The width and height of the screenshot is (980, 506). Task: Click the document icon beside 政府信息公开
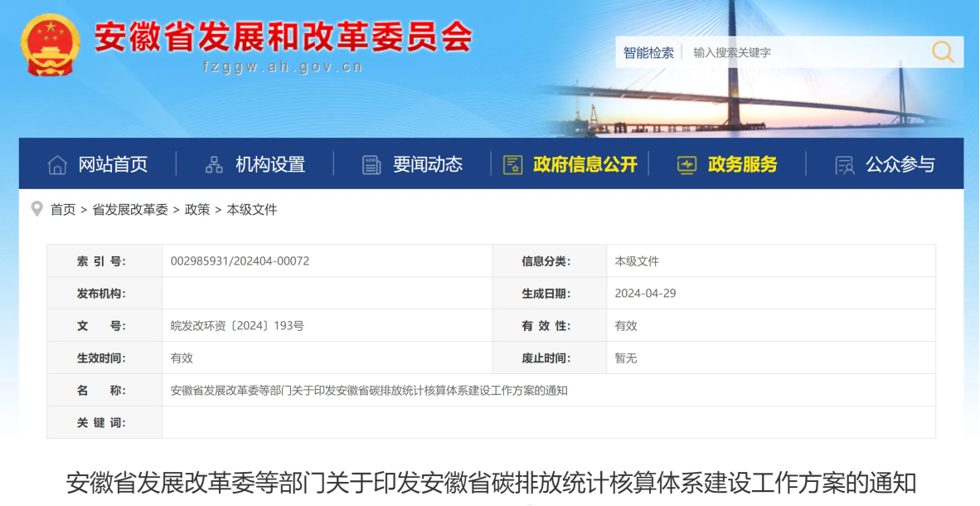coord(512,164)
